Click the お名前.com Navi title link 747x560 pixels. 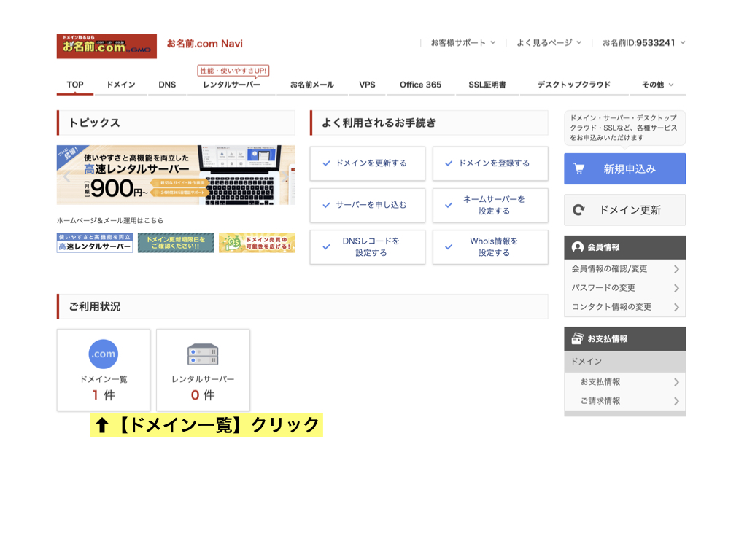(x=204, y=44)
